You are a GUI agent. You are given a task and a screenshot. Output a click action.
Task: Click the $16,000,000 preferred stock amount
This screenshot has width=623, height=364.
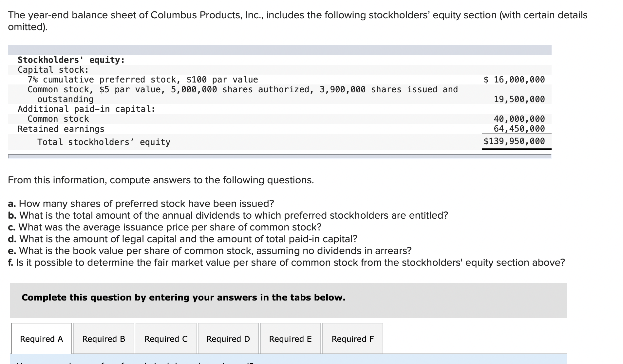(514, 80)
